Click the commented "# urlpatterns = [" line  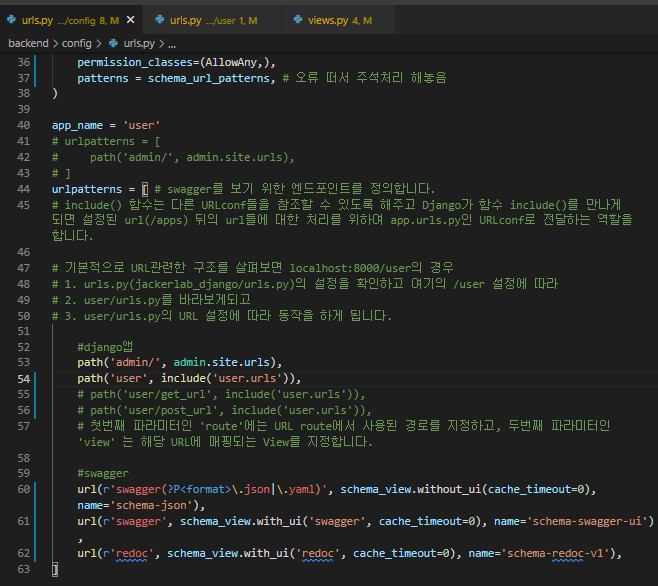106,141
